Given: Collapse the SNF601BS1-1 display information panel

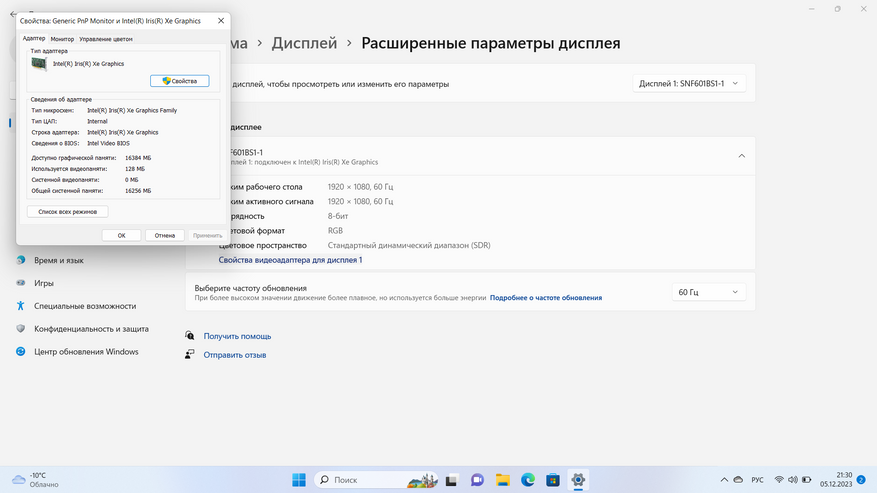Looking at the screenshot, I should point(741,156).
